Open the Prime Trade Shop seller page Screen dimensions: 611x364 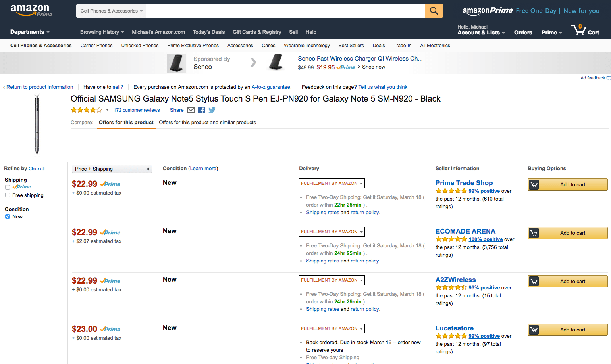(x=464, y=183)
